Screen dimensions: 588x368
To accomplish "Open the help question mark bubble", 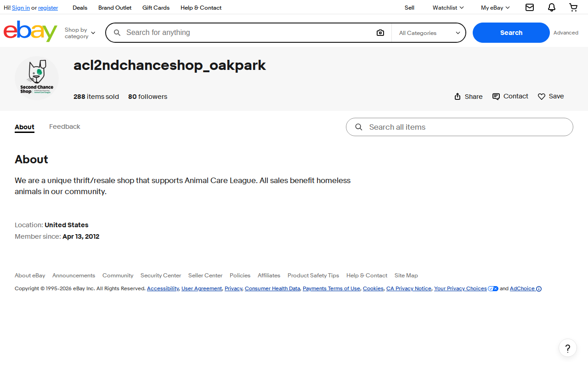I will tap(568, 348).
